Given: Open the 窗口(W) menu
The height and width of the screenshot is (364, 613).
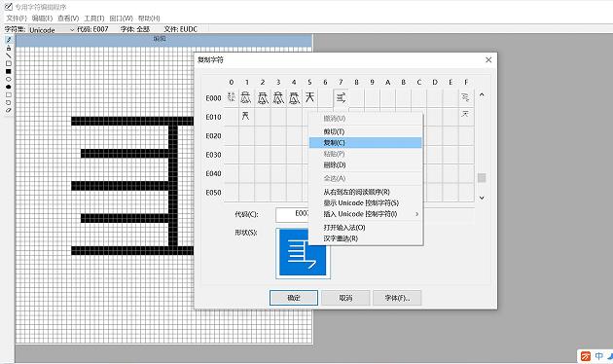Looking at the screenshot, I should tap(121, 18).
